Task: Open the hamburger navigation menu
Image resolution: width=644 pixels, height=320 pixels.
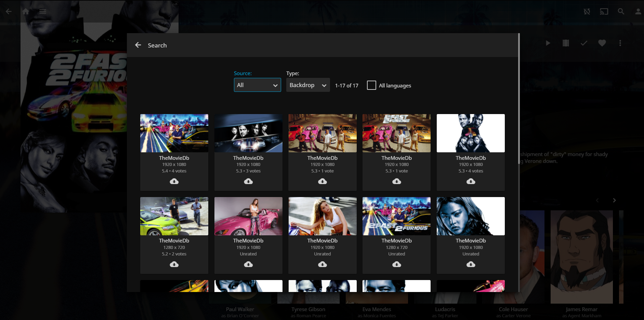Action: [42, 11]
